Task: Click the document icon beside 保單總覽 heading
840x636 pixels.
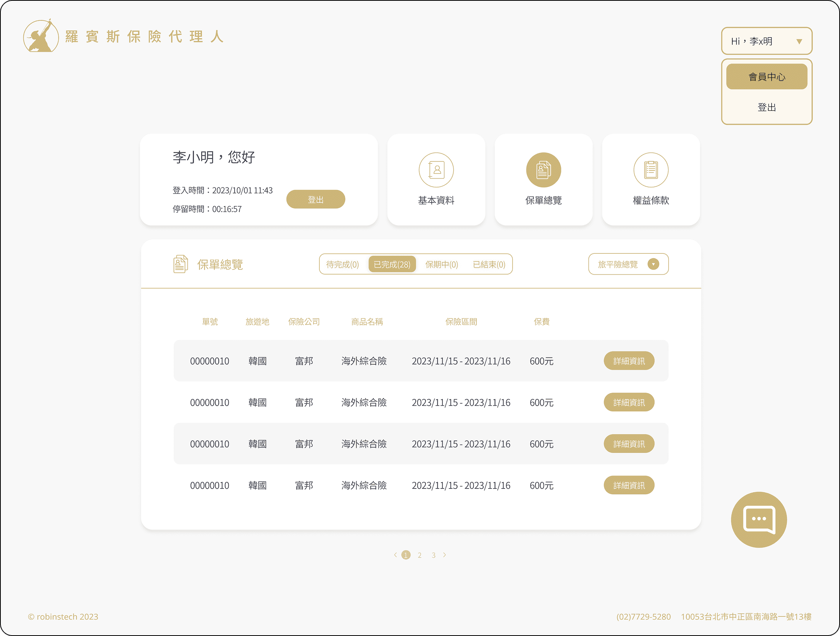Action: click(x=180, y=263)
